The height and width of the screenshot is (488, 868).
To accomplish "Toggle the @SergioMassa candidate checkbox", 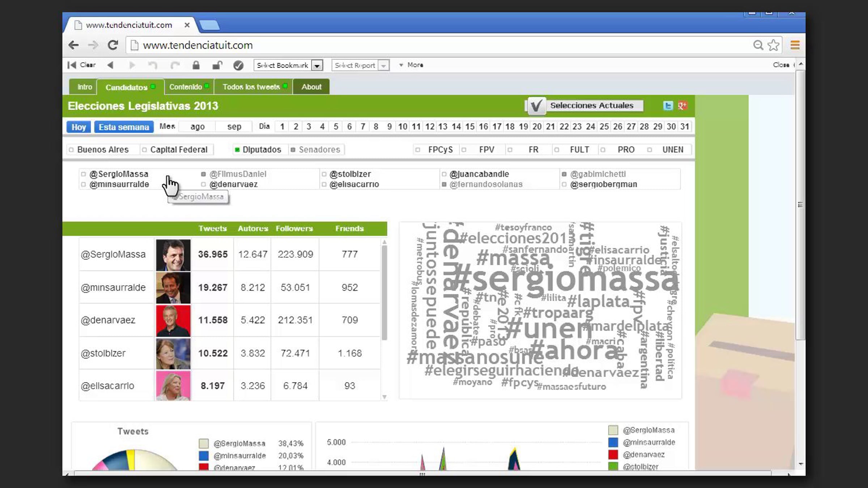I will coord(84,174).
